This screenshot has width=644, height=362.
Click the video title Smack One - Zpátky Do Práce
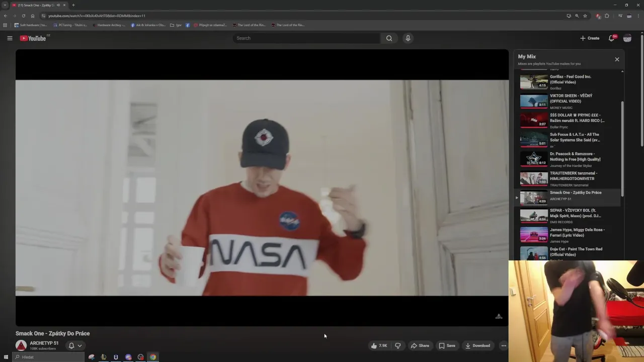tap(53, 333)
